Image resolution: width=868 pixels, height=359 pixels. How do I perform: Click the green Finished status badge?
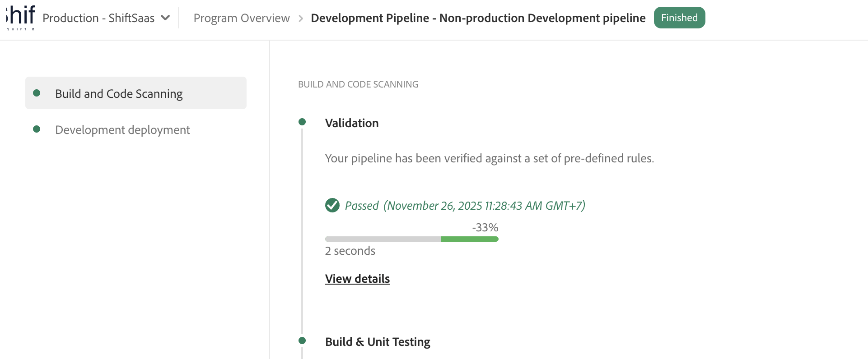[679, 18]
